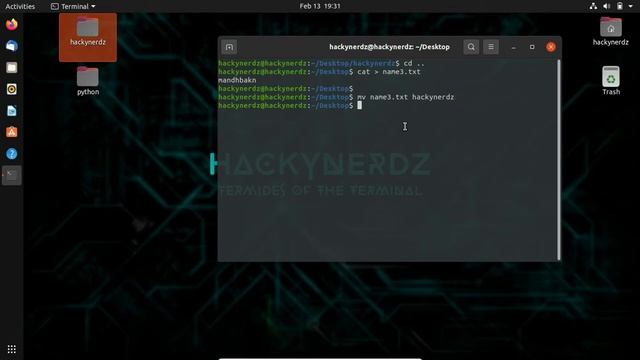640x360 pixels.
Task: Open the Activities overview
Action: (20, 6)
